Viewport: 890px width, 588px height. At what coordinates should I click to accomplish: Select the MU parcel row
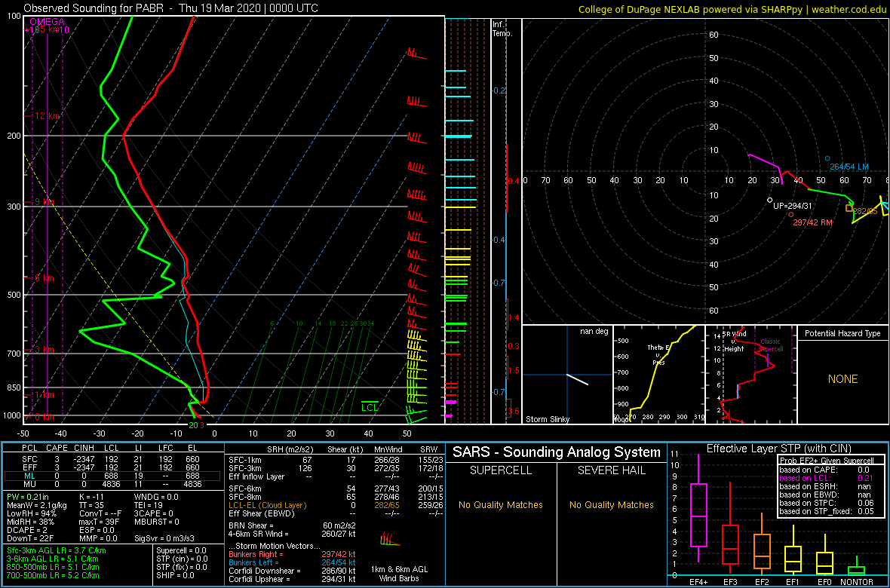(113, 484)
